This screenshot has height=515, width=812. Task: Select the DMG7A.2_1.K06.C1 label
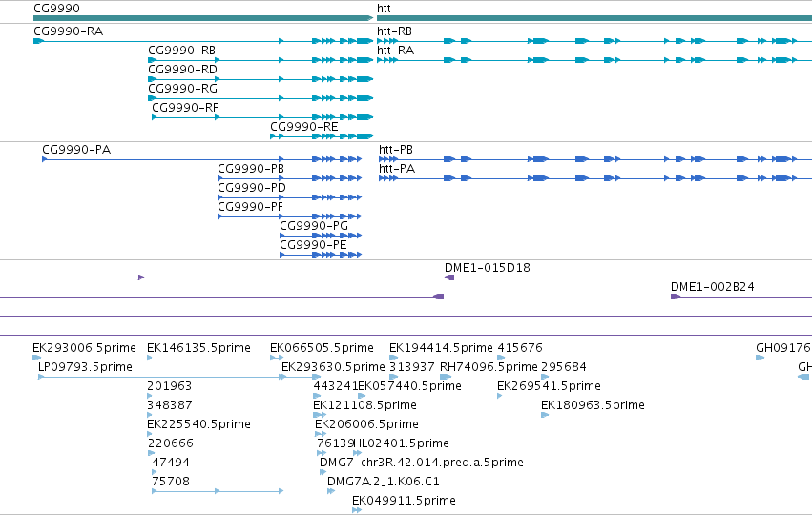click(x=384, y=482)
